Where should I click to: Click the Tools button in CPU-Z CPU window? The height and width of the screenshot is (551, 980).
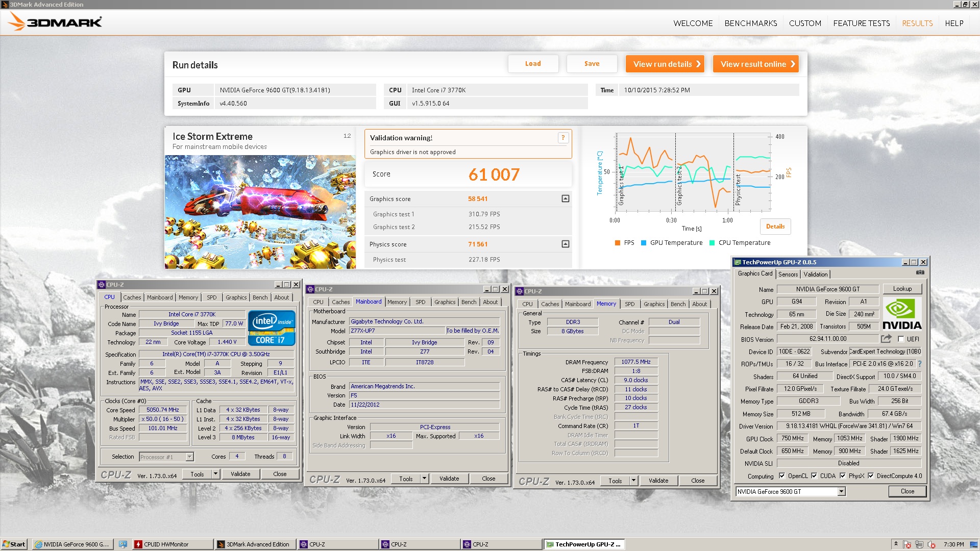point(197,474)
